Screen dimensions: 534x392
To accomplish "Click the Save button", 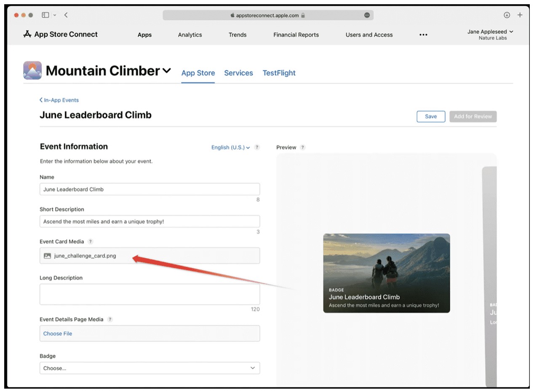I will 430,117.
